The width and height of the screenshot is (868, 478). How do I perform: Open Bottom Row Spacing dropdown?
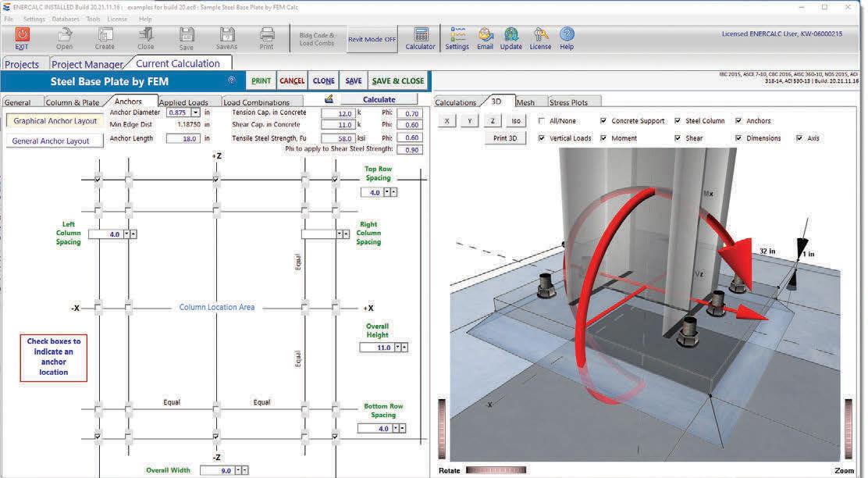pos(395,428)
